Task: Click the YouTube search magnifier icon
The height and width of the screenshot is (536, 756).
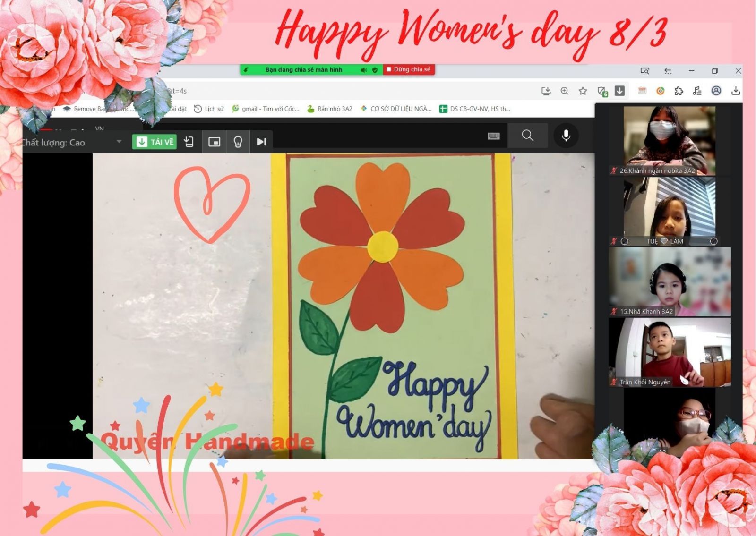Action: click(528, 136)
